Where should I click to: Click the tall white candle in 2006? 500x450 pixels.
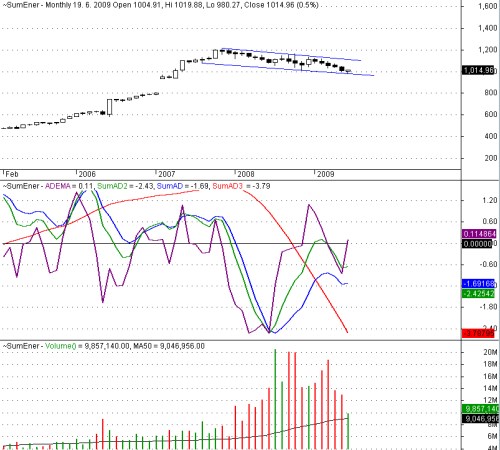109,107
